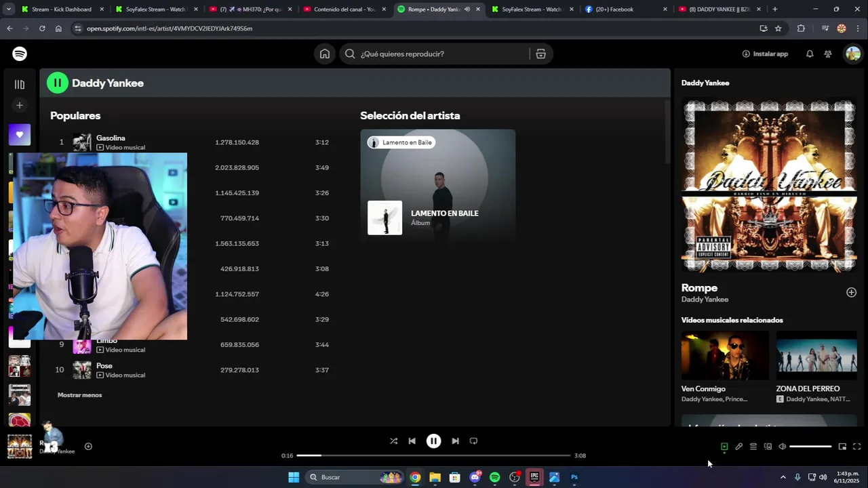The width and height of the screenshot is (868, 488).
Task: Pause playback in the player bar
Action: pyautogui.click(x=433, y=441)
